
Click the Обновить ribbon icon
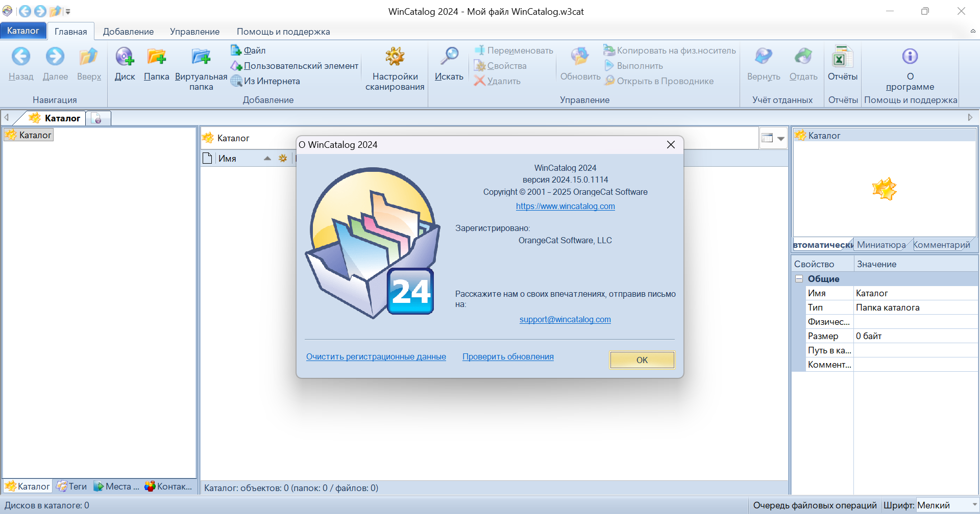coord(580,57)
